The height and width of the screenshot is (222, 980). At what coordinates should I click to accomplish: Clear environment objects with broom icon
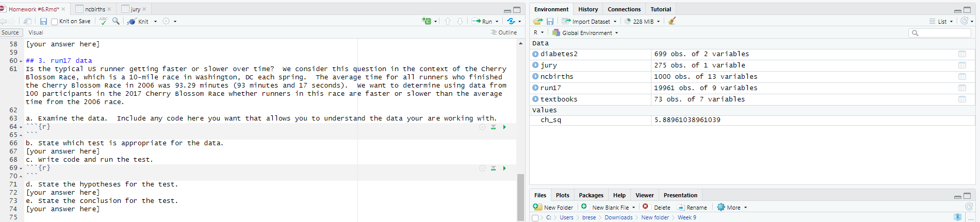click(672, 21)
